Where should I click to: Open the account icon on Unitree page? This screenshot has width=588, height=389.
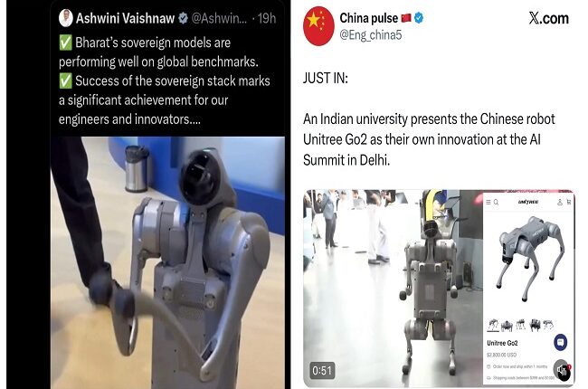coord(559,203)
